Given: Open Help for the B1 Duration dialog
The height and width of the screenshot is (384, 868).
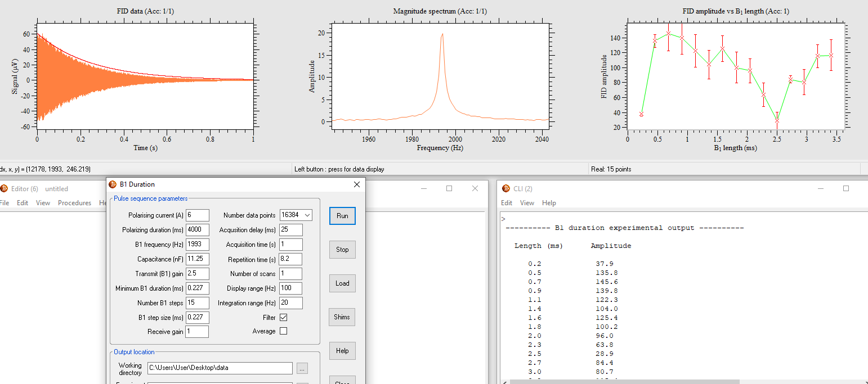Looking at the screenshot, I should click(342, 350).
